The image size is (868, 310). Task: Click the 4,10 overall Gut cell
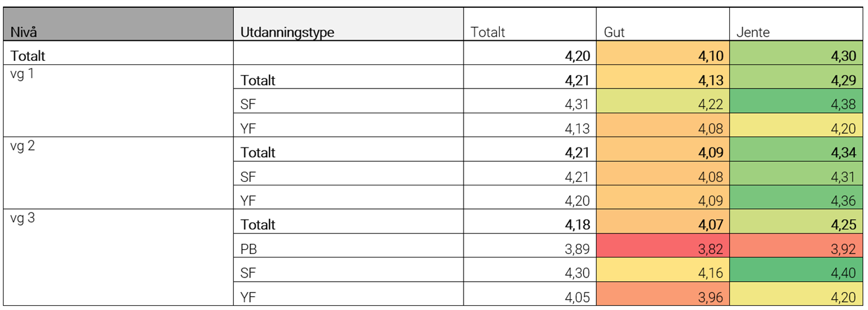663,53
